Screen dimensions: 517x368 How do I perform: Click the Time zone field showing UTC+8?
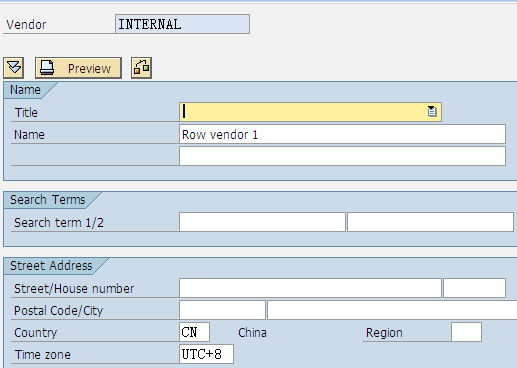click(x=206, y=354)
